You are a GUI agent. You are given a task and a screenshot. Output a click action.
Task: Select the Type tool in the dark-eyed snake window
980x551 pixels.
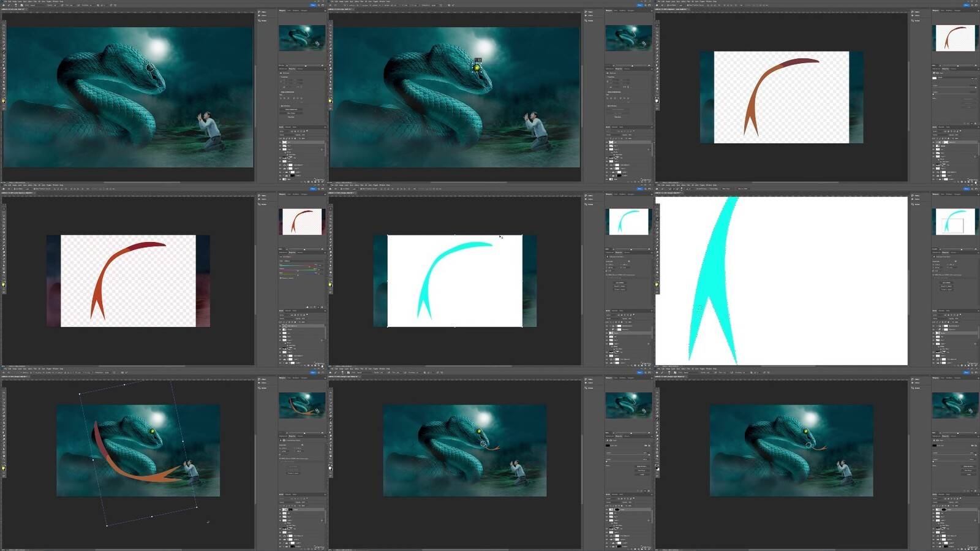point(4,78)
